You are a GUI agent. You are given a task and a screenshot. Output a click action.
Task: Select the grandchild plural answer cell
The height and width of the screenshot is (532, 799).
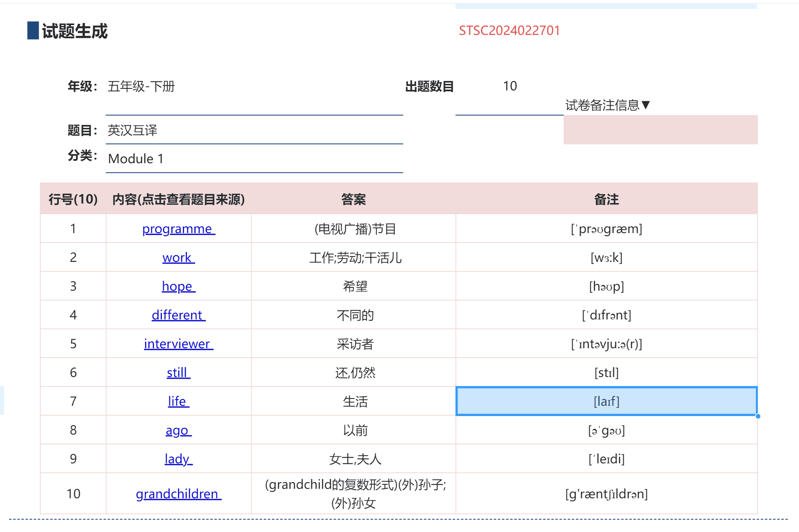(354, 494)
